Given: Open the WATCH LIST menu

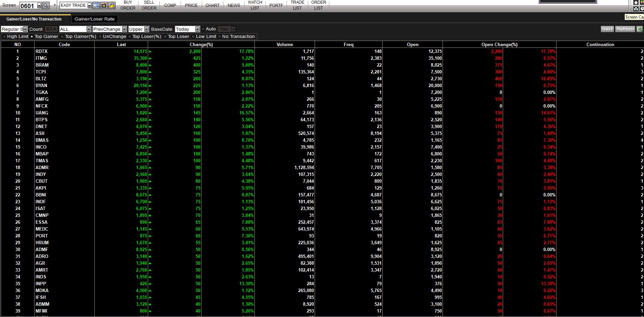Looking at the screenshot, I should pos(255,5).
